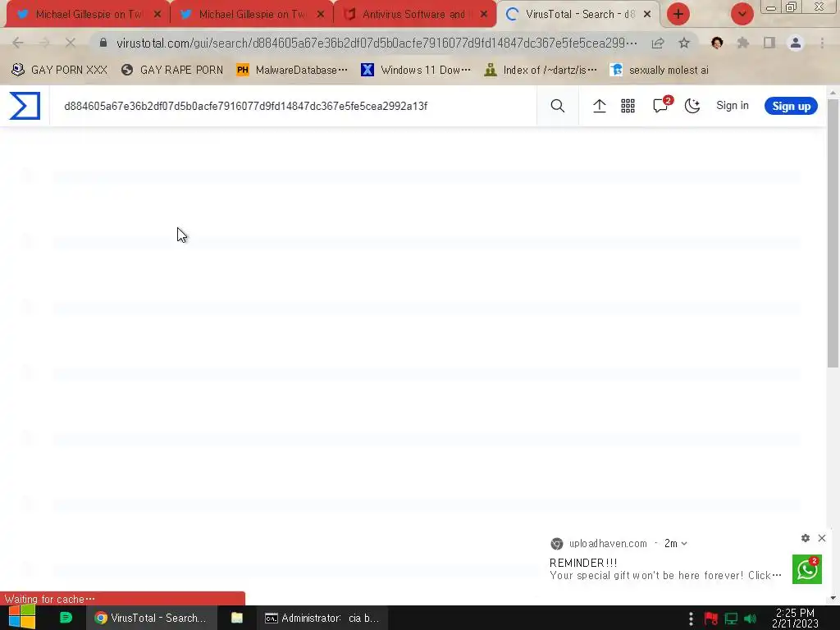Open Chrome three-dot menu
The image size is (840, 630).
click(822, 43)
